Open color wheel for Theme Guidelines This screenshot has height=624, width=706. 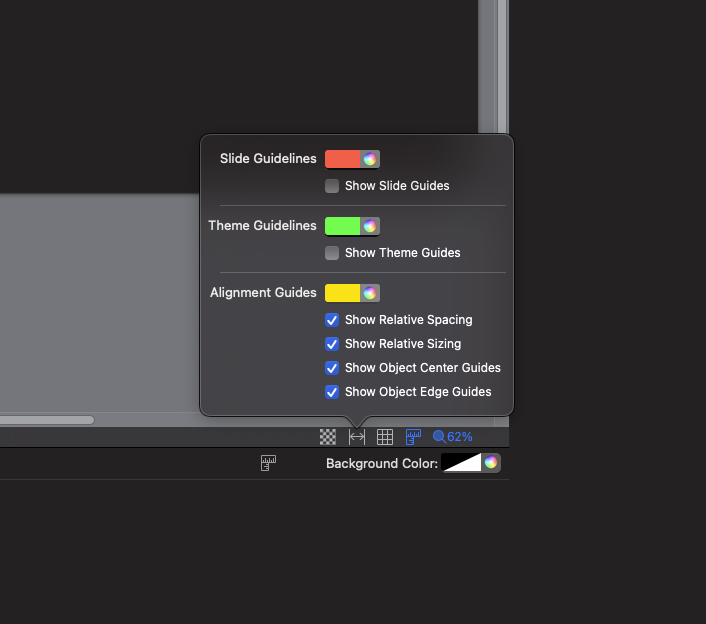point(370,226)
